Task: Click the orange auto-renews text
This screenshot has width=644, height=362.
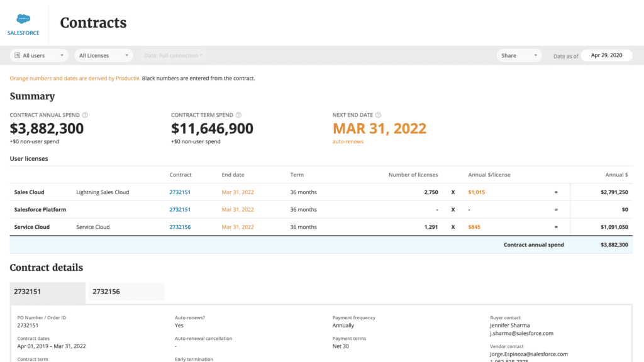Action: click(x=348, y=141)
